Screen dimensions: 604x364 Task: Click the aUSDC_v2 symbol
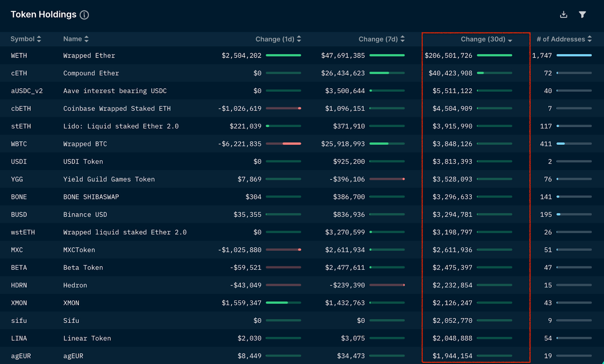tap(27, 91)
